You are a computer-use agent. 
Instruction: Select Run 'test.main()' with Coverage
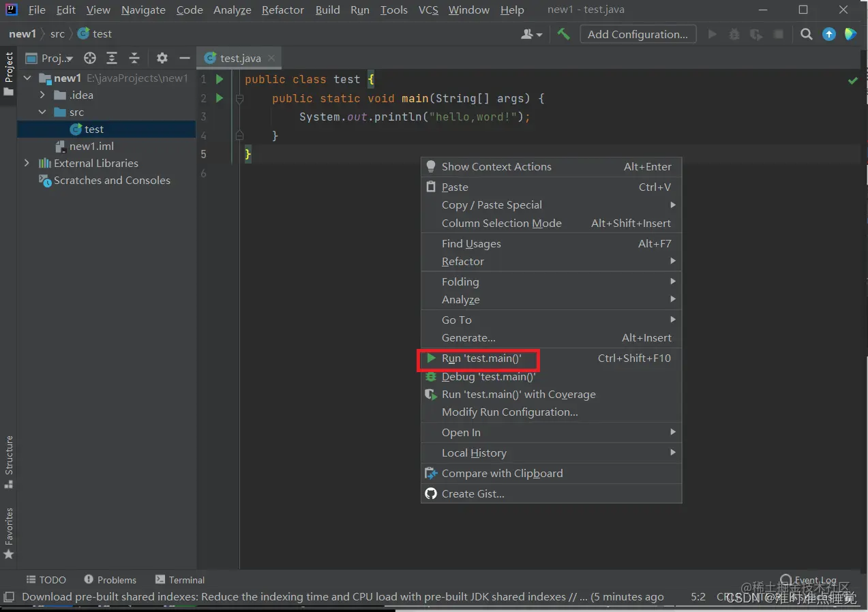pyautogui.click(x=552, y=395)
